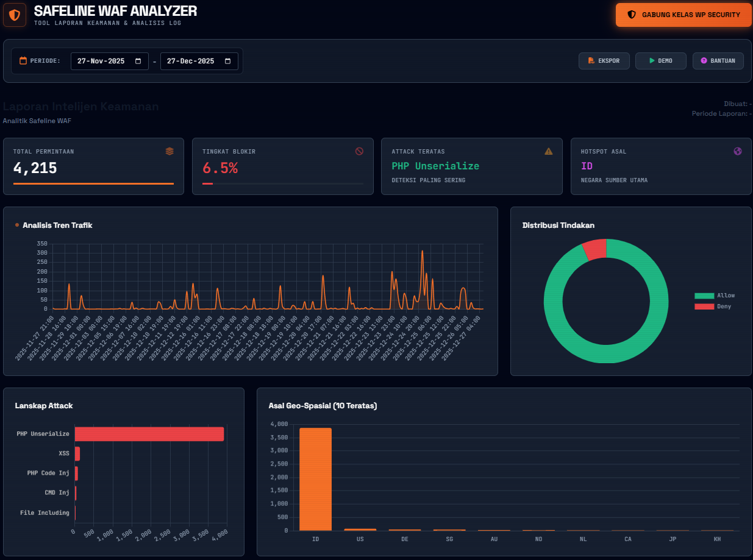Screen dimensions: 753x560
Task: Click the XSS bar in Lanskap Attack
Action: 77,453
